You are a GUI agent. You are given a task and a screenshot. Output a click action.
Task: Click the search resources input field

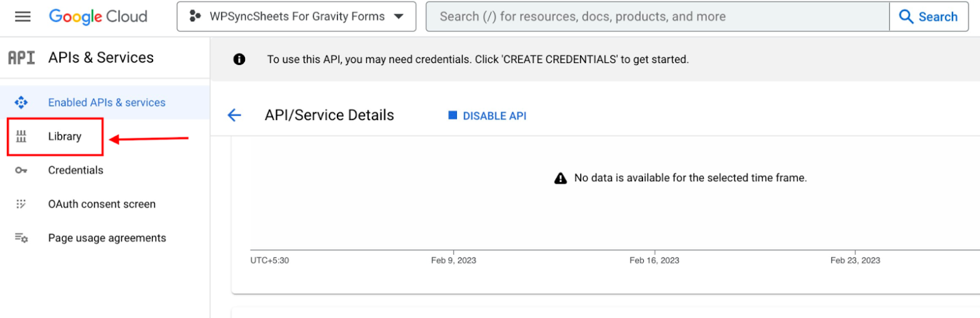pos(657,17)
